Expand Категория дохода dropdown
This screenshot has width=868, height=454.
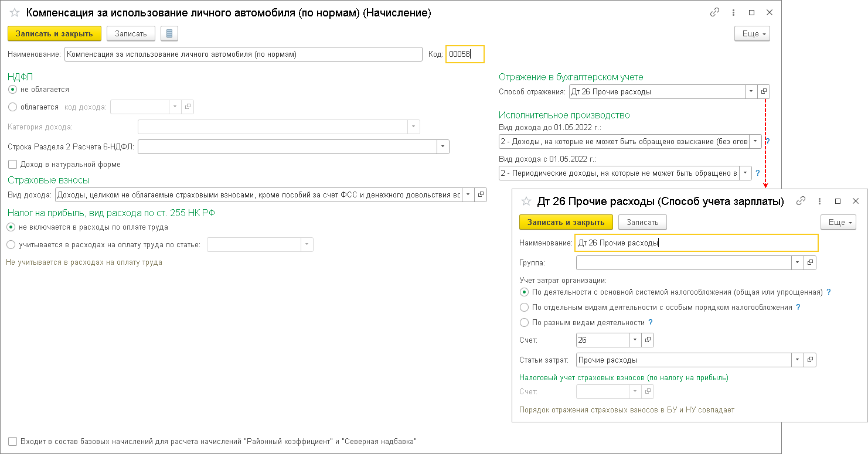(x=414, y=127)
